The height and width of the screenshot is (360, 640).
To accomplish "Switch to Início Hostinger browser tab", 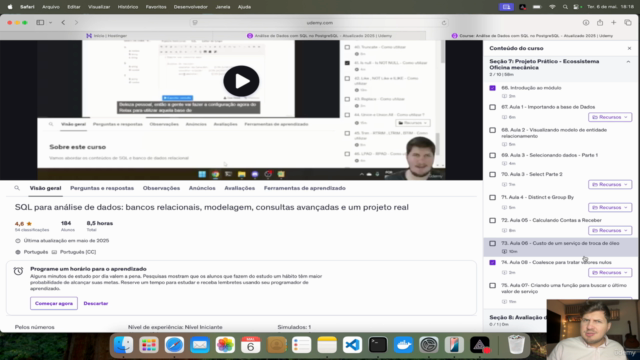I will click(x=107, y=36).
